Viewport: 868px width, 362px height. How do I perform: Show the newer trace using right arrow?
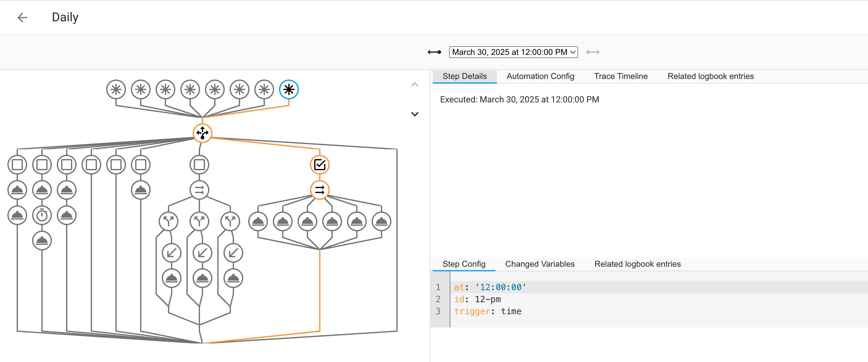[x=593, y=52]
